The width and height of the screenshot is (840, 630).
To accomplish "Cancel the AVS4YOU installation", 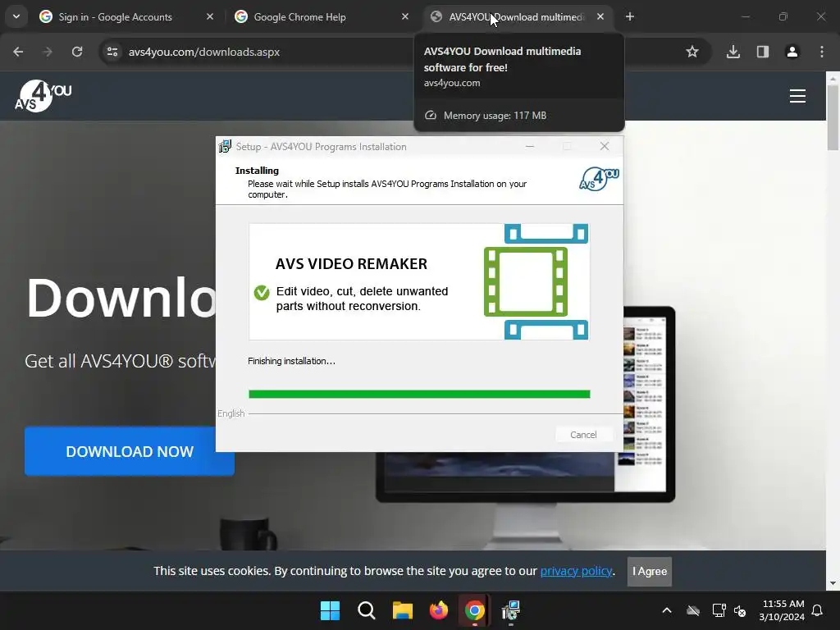I will pos(583,435).
